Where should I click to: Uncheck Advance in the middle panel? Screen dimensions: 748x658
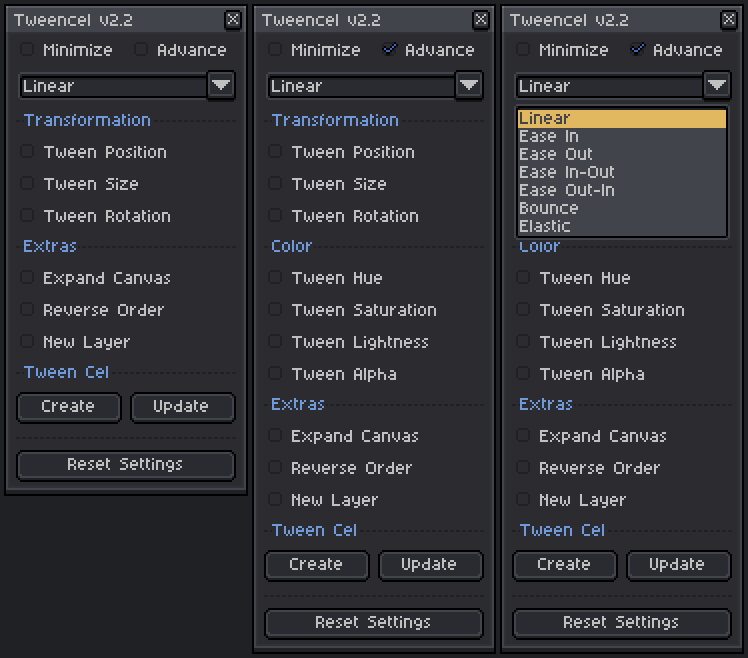[390, 49]
